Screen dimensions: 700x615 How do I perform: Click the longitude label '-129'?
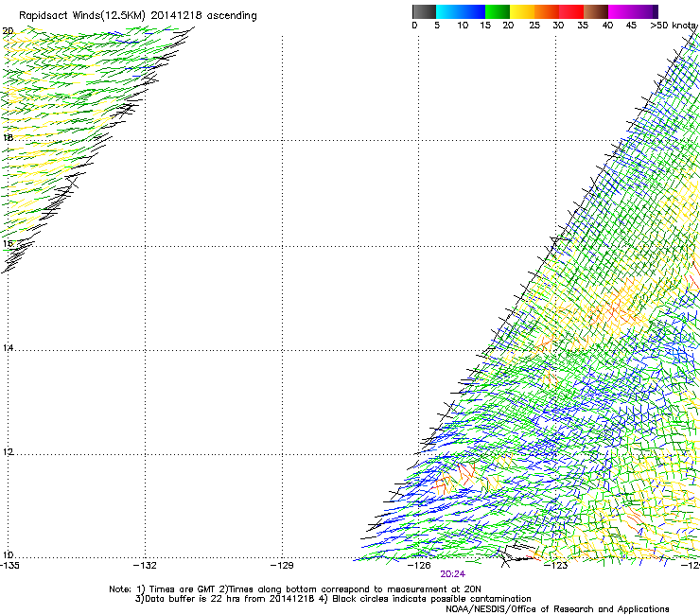(x=282, y=566)
